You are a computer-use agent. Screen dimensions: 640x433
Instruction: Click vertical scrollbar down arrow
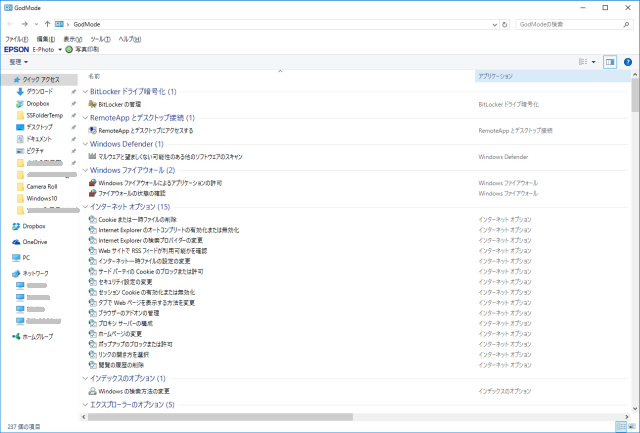(x=635, y=409)
